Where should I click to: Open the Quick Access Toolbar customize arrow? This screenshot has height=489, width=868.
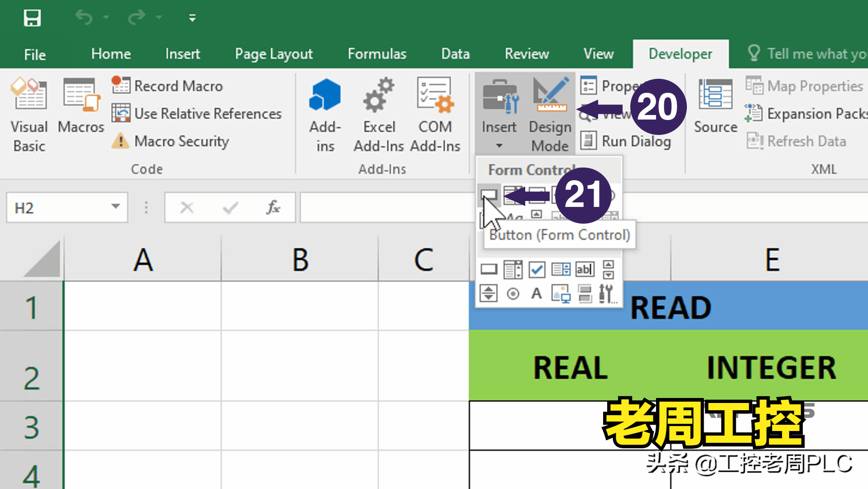tap(192, 18)
